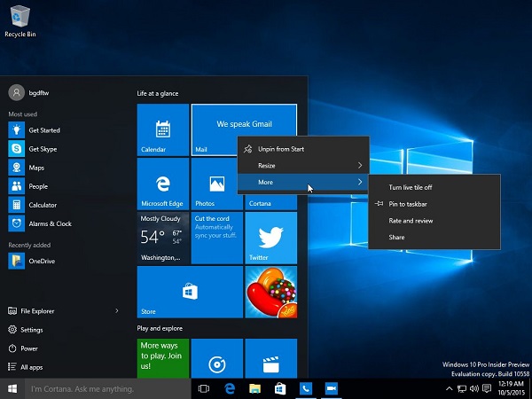532x399 pixels.
Task: Expand File Explorer jump list arrow
Action: [117, 311]
